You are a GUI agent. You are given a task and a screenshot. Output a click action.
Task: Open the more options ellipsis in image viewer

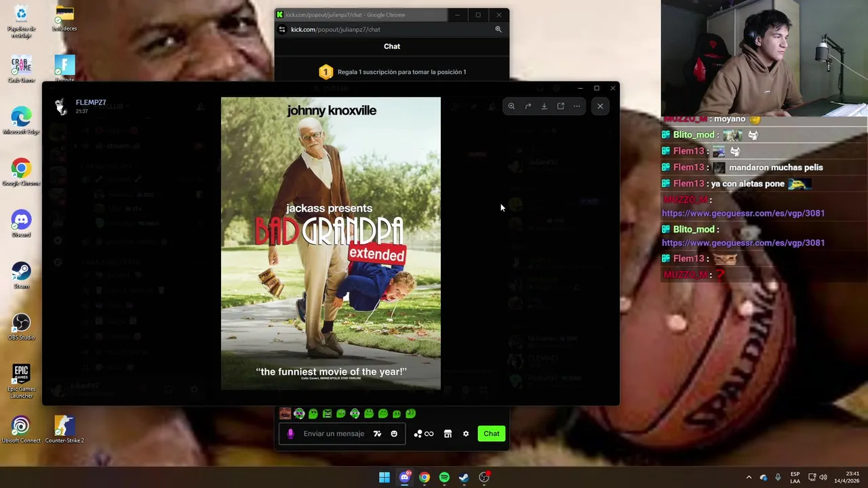click(x=576, y=106)
